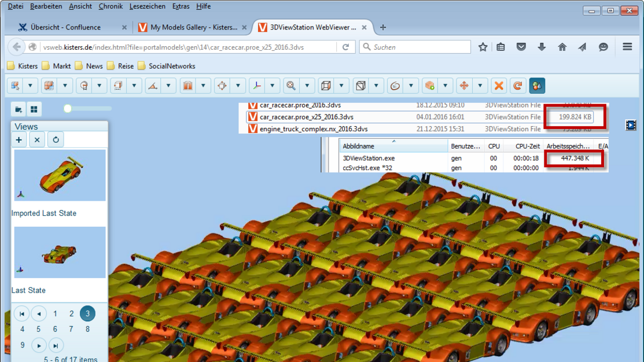
Task: Click the URL address bar
Action: pyautogui.click(x=189, y=47)
